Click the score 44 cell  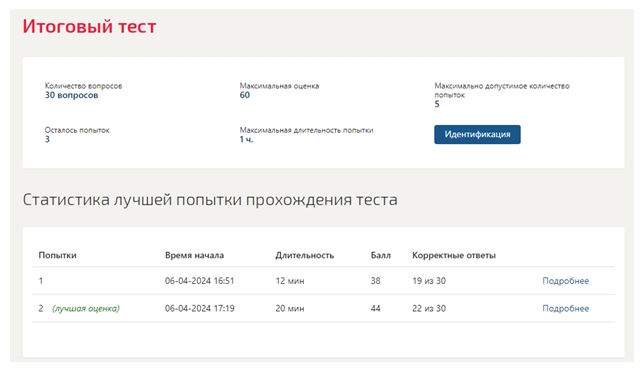[375, 309]
